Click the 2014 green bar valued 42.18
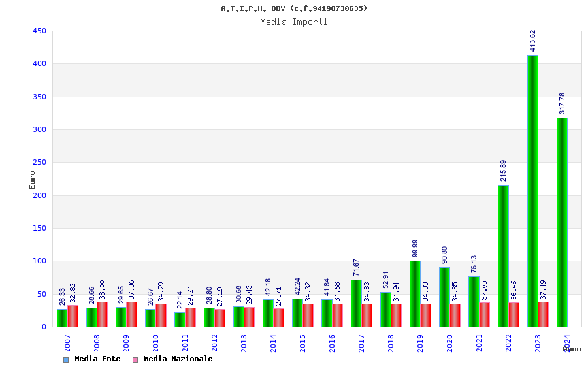588x392 pixels. (x=268, y=313)
